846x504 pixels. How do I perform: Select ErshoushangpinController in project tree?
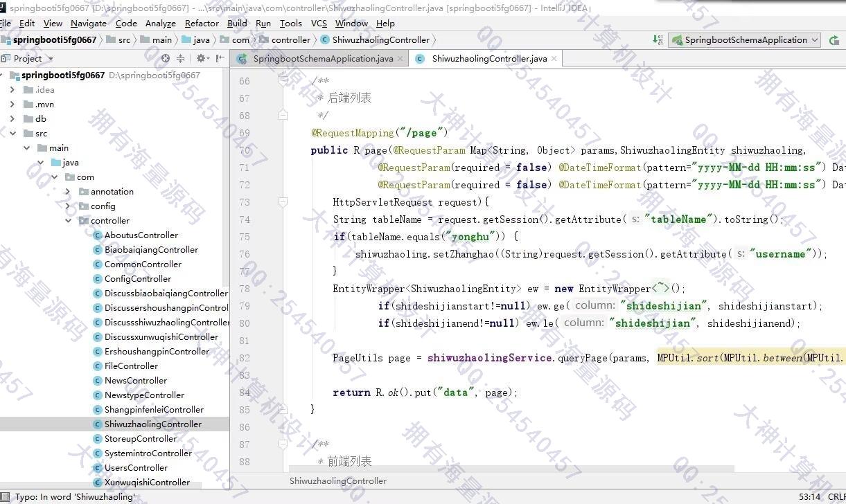[157, 352]
